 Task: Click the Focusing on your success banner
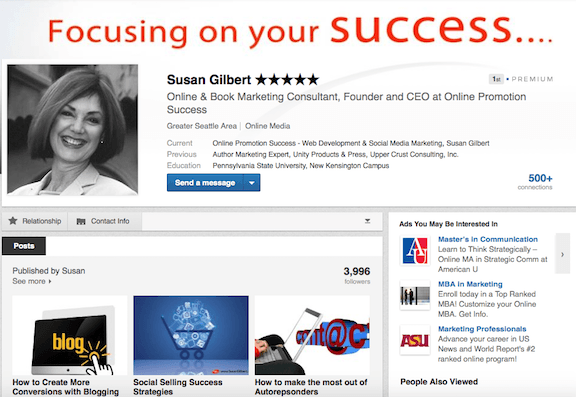pyautogui.click(x=300, y=32)
